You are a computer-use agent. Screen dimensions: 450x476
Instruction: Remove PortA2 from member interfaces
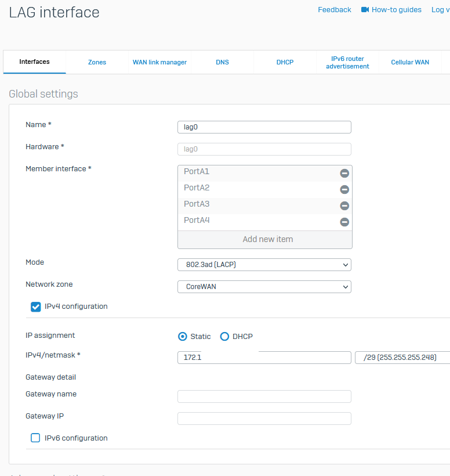click(344, 189)
